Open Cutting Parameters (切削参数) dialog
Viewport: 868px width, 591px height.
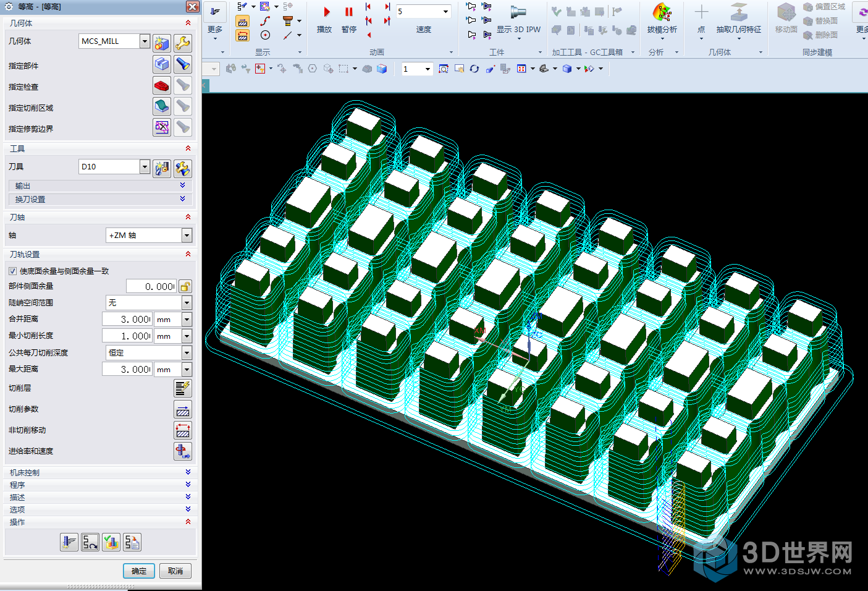point(183,409)
